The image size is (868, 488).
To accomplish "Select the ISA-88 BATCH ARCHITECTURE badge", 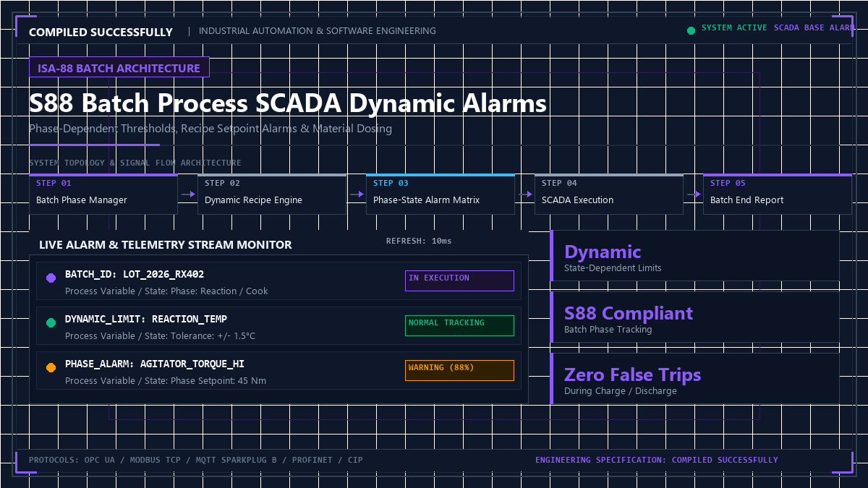I will 119,67.
